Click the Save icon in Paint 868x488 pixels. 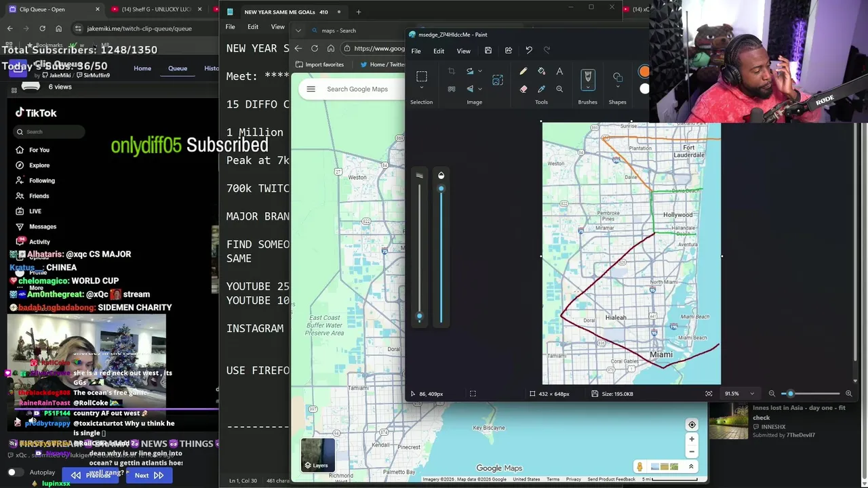pos(488,51)
